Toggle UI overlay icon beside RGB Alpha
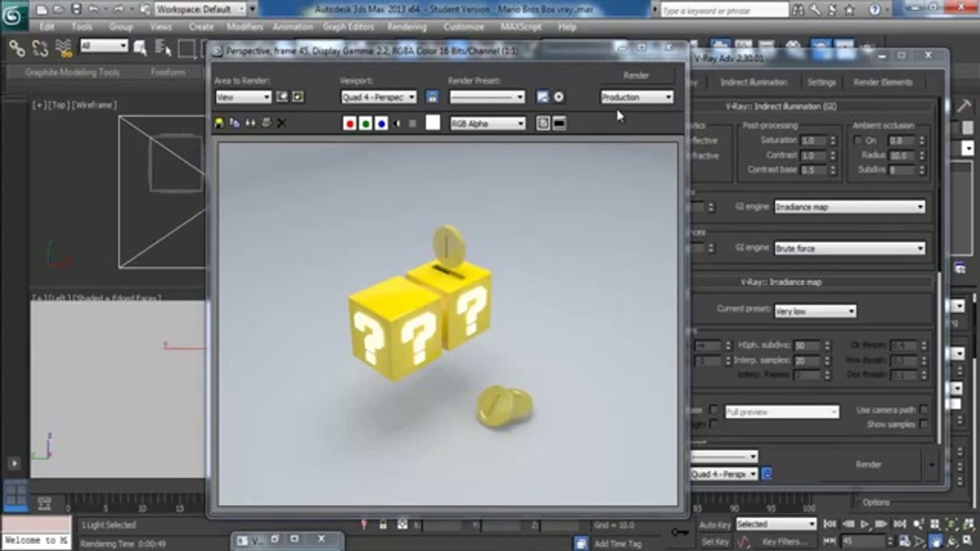Image resolution: width=980 pixels, height=551 pixels. point(543,123)
